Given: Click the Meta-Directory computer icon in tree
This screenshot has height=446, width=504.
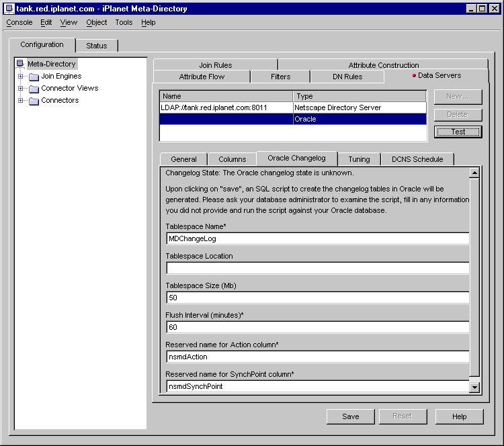Looking at the screenshot, I should [20, 64].
